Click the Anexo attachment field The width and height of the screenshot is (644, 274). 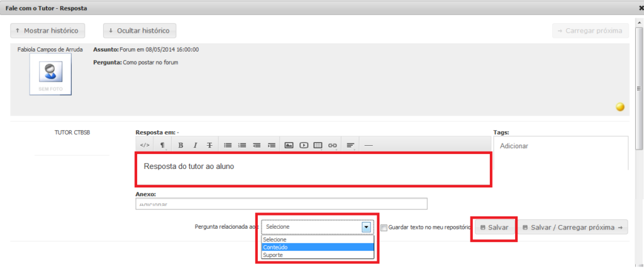pos(281,204)
